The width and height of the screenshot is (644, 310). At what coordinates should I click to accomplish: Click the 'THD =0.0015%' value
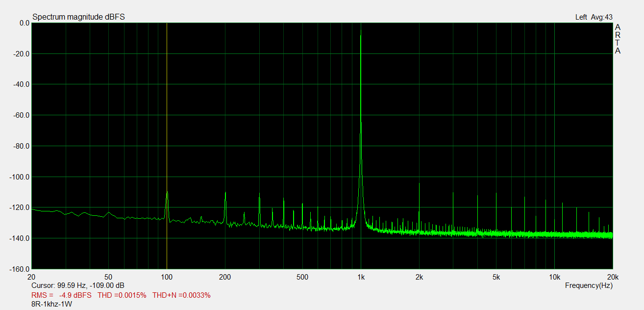pyautogui.click(x=122, y=295)
